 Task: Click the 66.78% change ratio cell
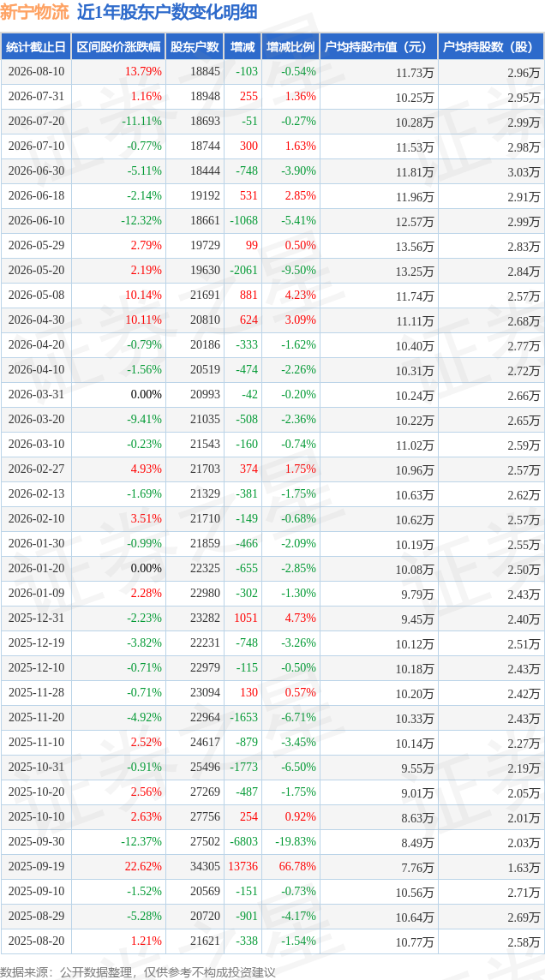click(296, 866)
